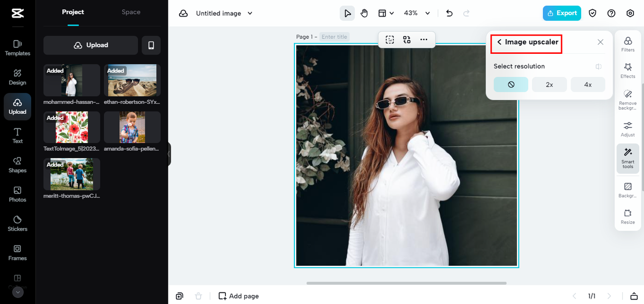Open the Untitled image name dropdown
This screenshot has height=304, width=644.
point(224,14)
